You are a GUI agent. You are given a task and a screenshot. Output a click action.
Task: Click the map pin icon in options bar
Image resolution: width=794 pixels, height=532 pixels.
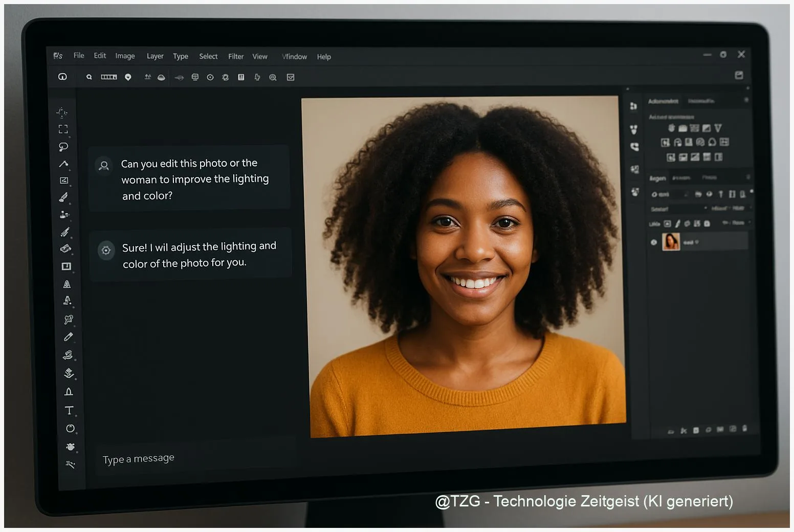(x=128, y=77)
